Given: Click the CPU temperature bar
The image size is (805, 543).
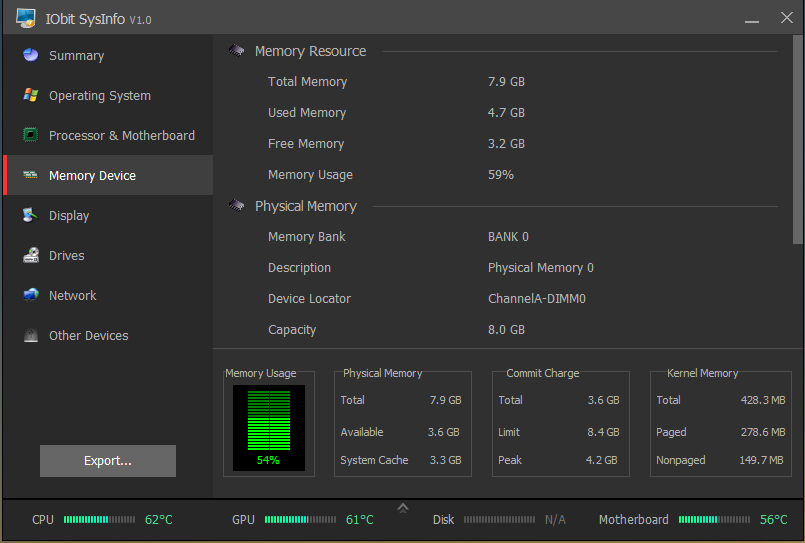Looking at the screenshot, I should click(99, 519).
